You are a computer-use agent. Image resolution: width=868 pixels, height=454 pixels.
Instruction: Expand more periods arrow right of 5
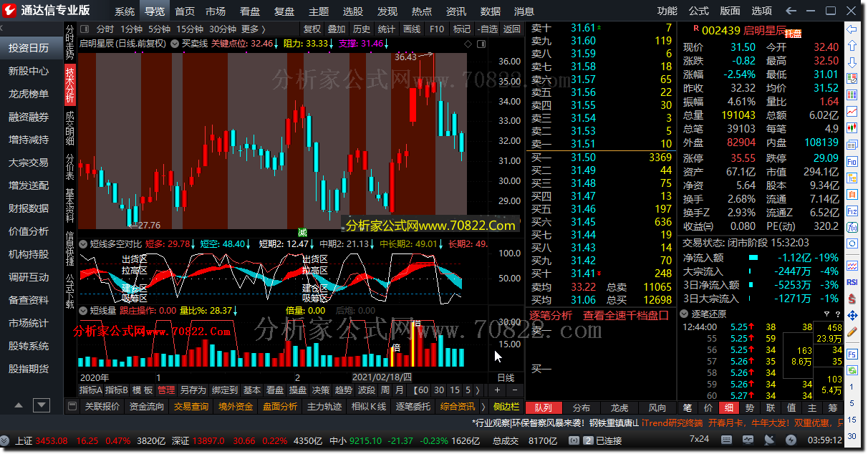[x=478, y=390]
